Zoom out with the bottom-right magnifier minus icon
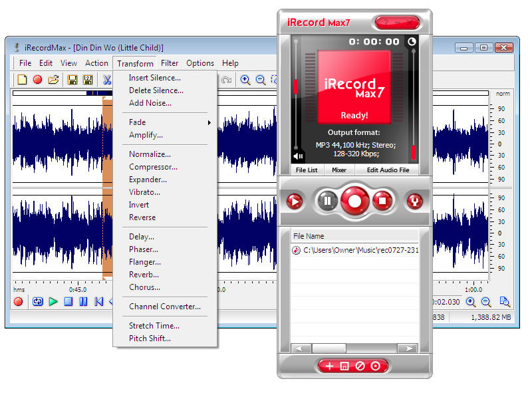The width and height of the screenshot is (532, 399). pyautogui.click(x=486, y=302)
